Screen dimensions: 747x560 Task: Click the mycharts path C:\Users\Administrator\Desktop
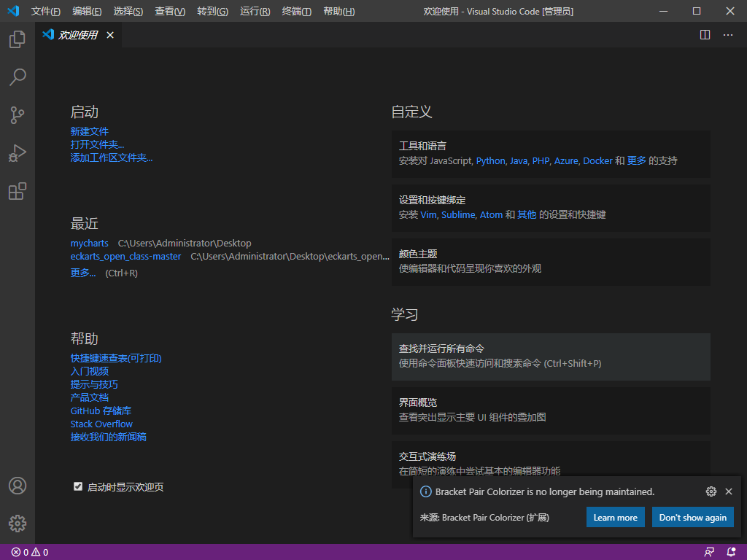(x=185, y=244)
